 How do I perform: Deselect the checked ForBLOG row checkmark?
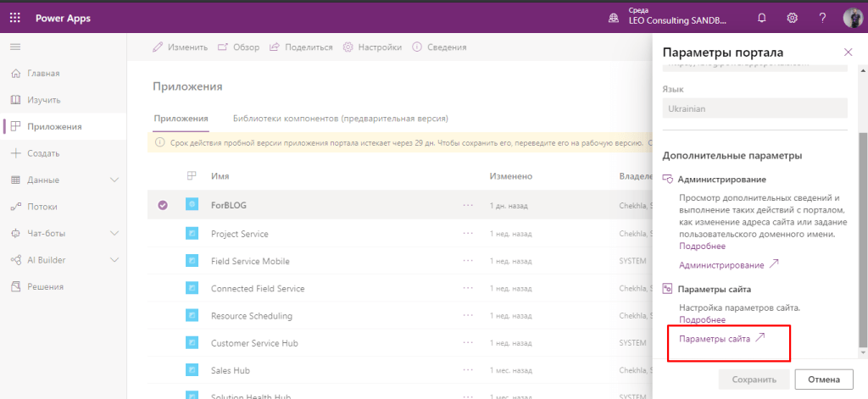tap(163, 204)
